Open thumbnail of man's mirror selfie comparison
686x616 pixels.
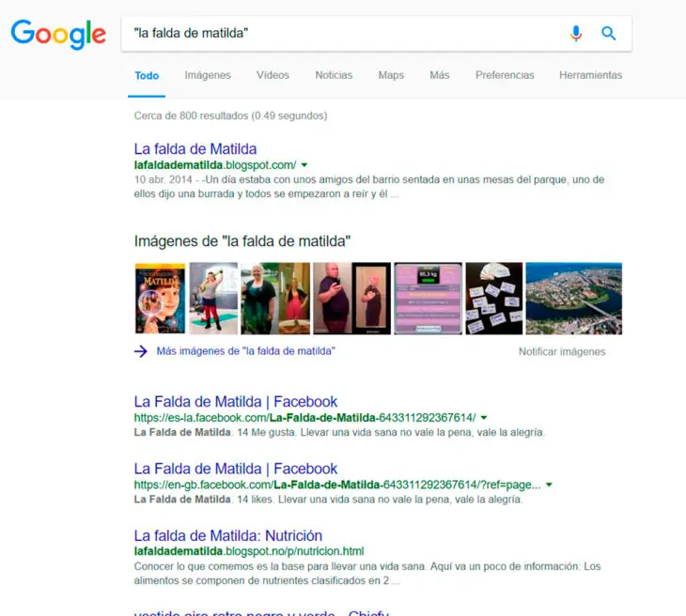[x=351, y=299]
